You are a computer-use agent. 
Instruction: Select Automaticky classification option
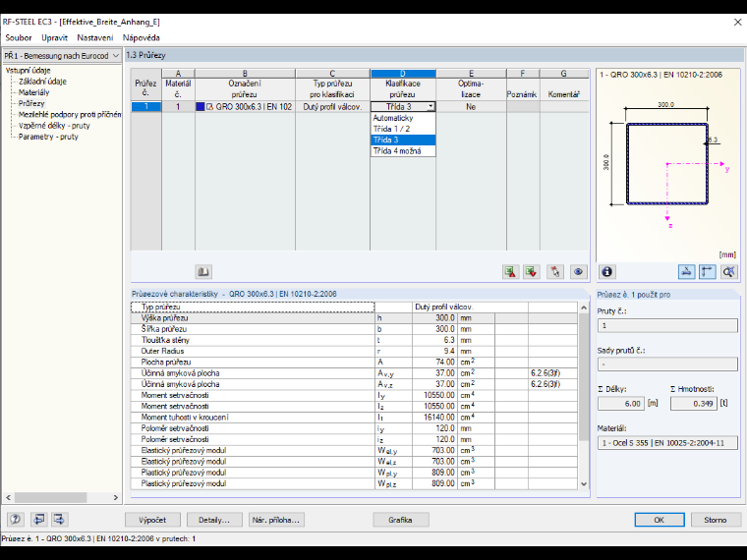(403, 118)
